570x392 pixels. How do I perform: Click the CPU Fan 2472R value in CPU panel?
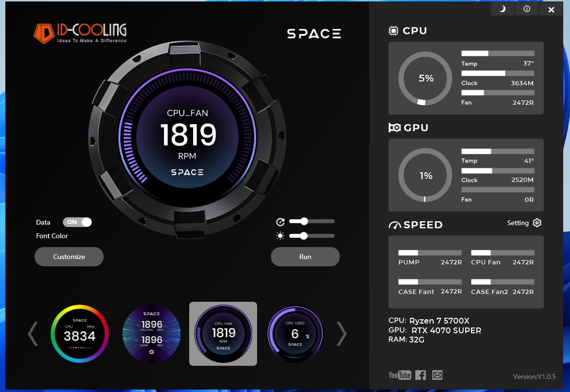point(523,102)
